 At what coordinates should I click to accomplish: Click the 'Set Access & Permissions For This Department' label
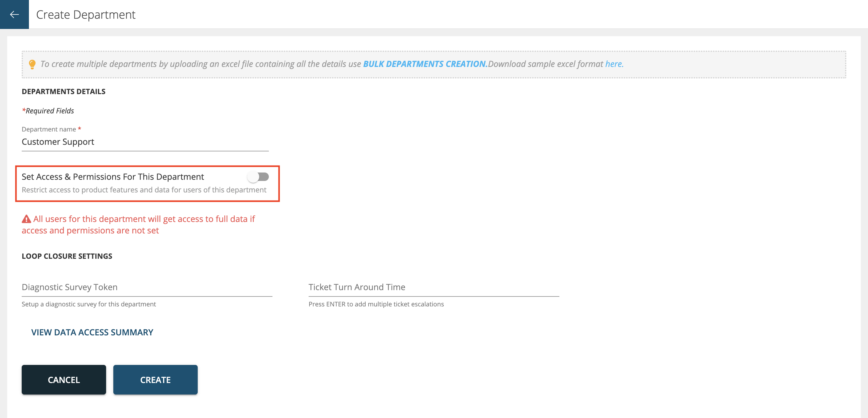113,177
